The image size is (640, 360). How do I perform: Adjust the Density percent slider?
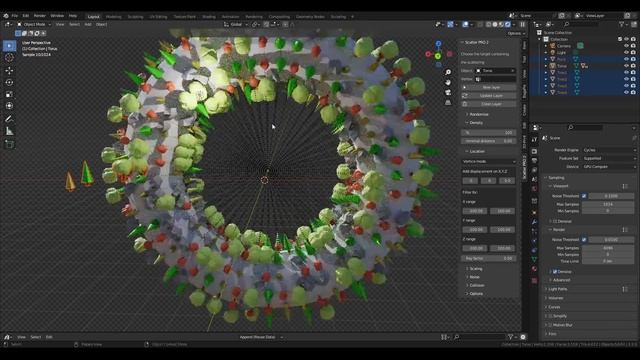coord(489,133)
